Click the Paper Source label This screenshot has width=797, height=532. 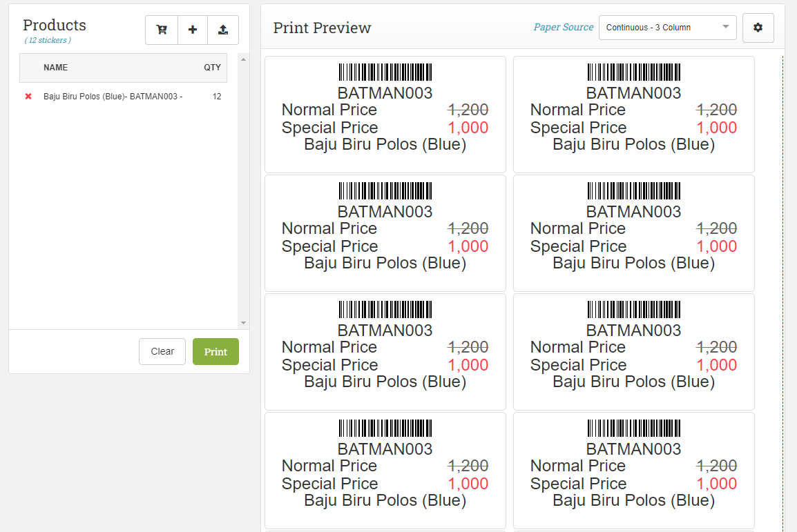pos(563,28)
